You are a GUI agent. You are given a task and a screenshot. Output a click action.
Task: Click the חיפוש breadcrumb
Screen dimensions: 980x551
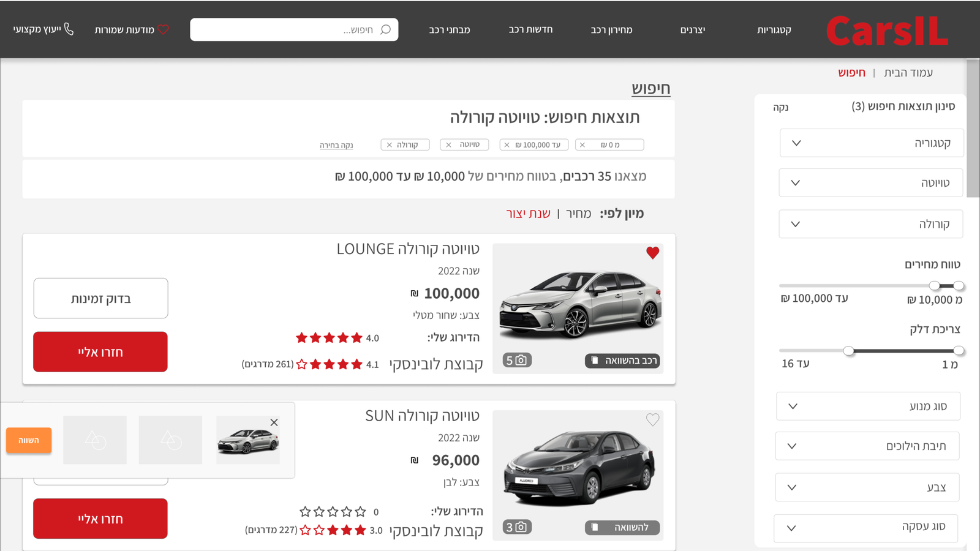click(x=851, y=72)
